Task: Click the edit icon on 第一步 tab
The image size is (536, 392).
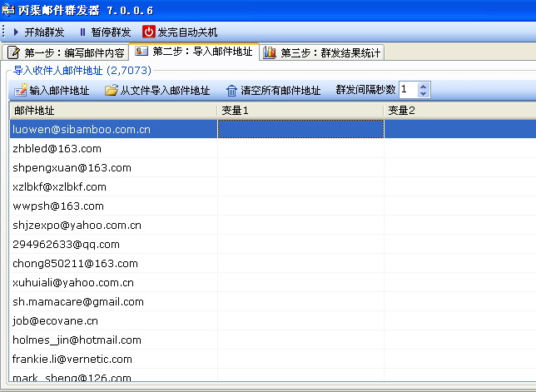Action: [x=13, y=52]
